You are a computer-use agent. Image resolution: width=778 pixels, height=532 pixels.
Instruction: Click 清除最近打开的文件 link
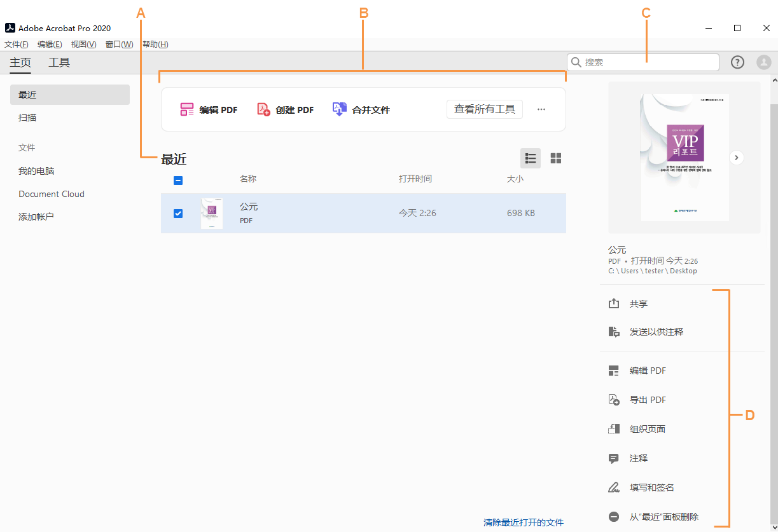(x=523, y=522)
